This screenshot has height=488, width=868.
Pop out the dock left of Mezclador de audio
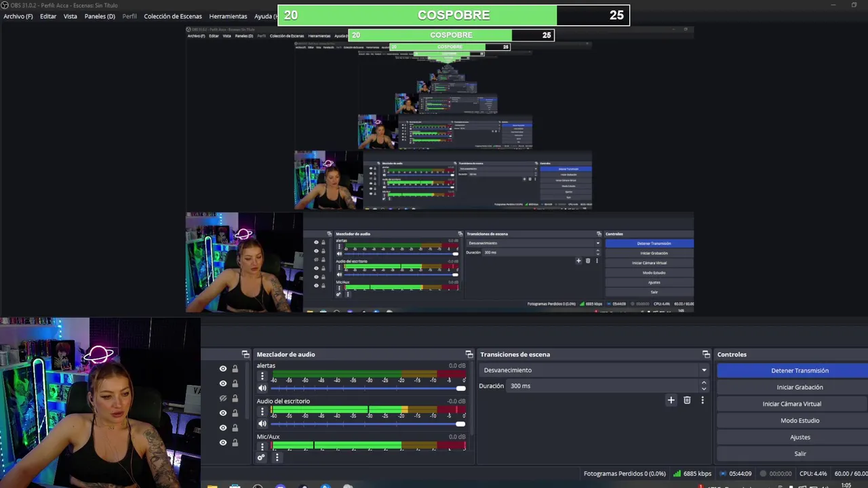245,354
